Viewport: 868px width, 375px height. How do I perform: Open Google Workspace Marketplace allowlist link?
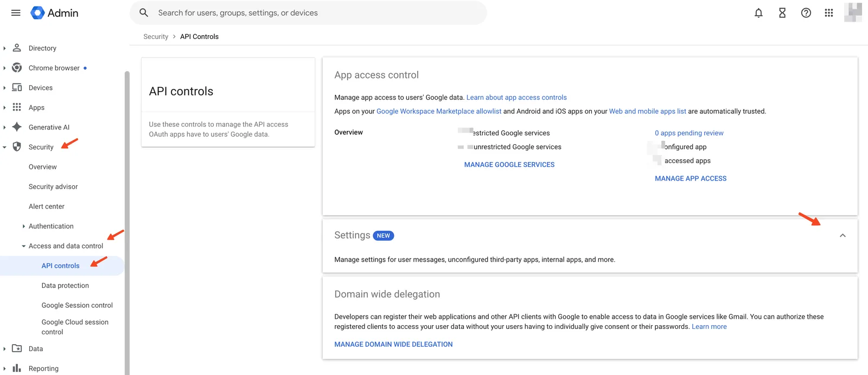439,111
